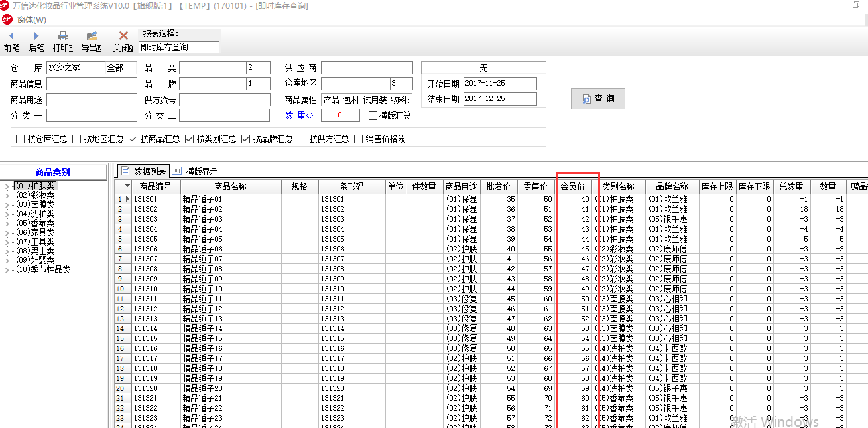Print the report via 打印 icon
Screen dimensions: 868x428
[63, 36]
